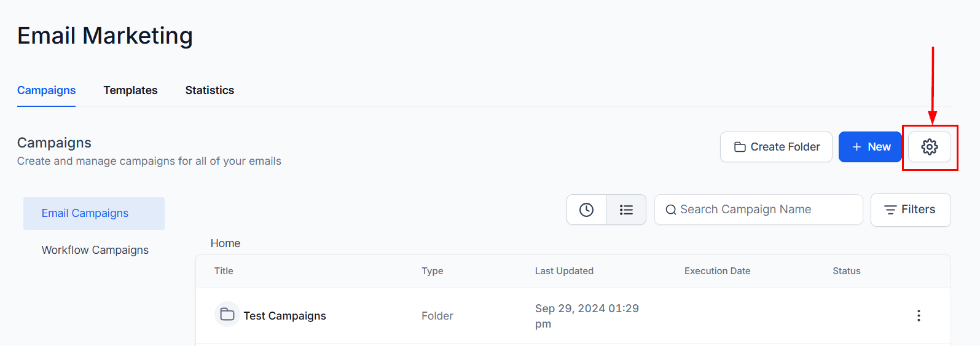This screenshot has height=346, width=980.
Task: Open the Filters panel
Action: point(910,210)
